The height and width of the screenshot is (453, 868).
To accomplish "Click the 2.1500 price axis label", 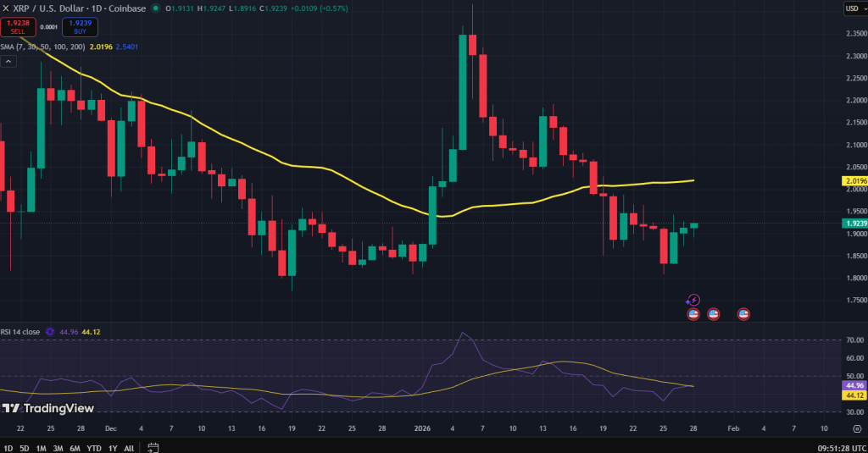I will coord(856,122).
